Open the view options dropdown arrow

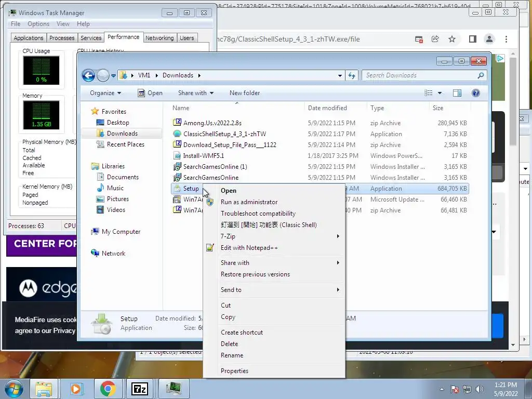point(440,93)
